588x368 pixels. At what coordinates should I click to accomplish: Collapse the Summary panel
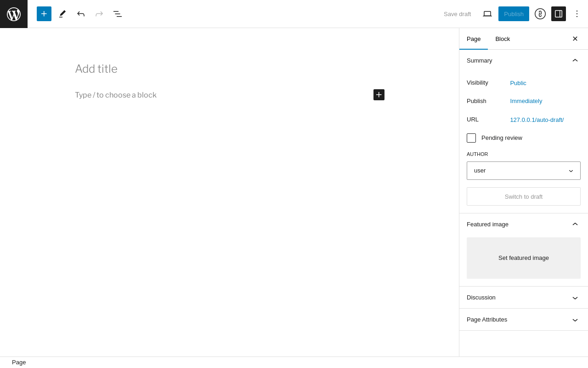pyautogui.click(x=524, y=61)
